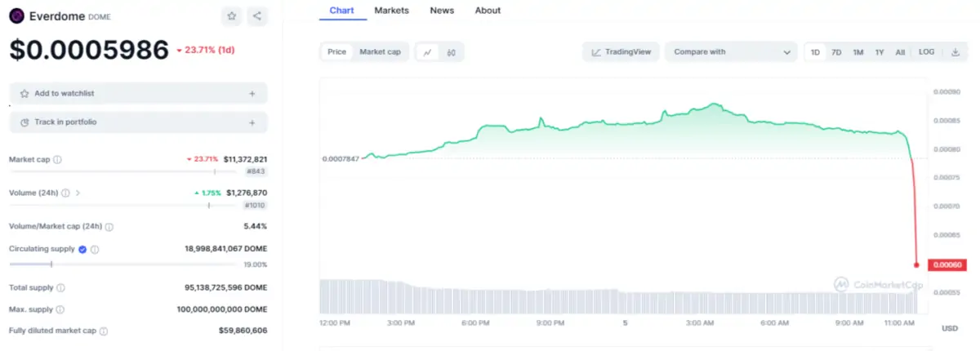Open the News tab
This screenshot has height=351, width=980.
442,11
